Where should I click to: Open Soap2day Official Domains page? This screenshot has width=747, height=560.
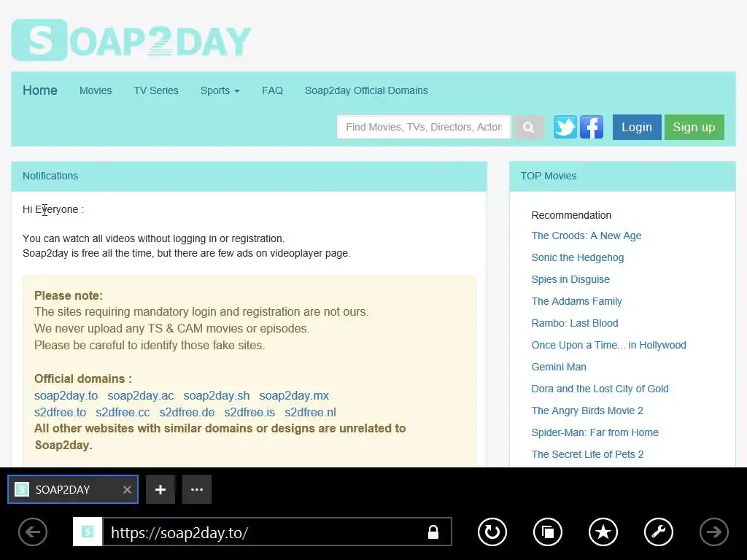[x=366, y=90]
